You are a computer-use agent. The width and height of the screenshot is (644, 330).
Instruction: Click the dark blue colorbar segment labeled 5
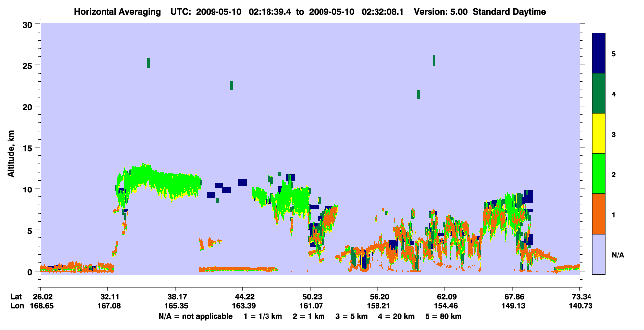click(599, 53)
